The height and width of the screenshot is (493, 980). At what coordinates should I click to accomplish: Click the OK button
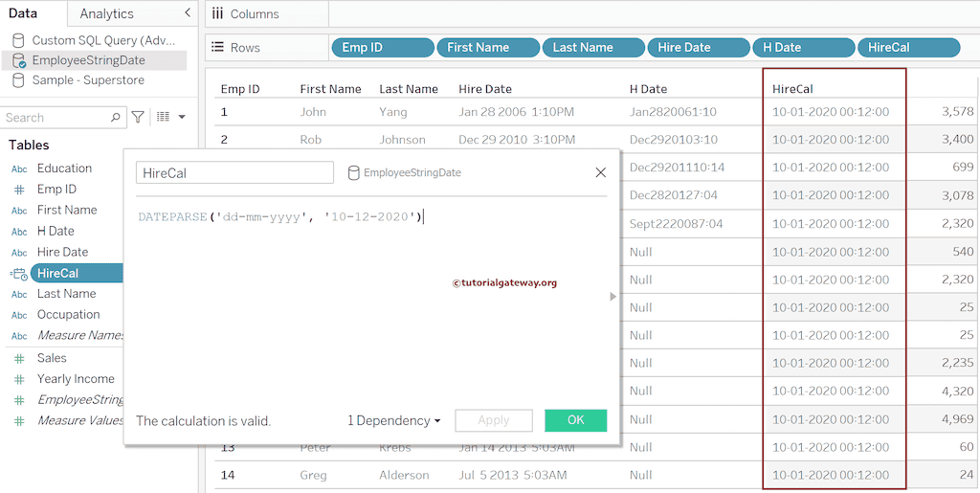575,420
